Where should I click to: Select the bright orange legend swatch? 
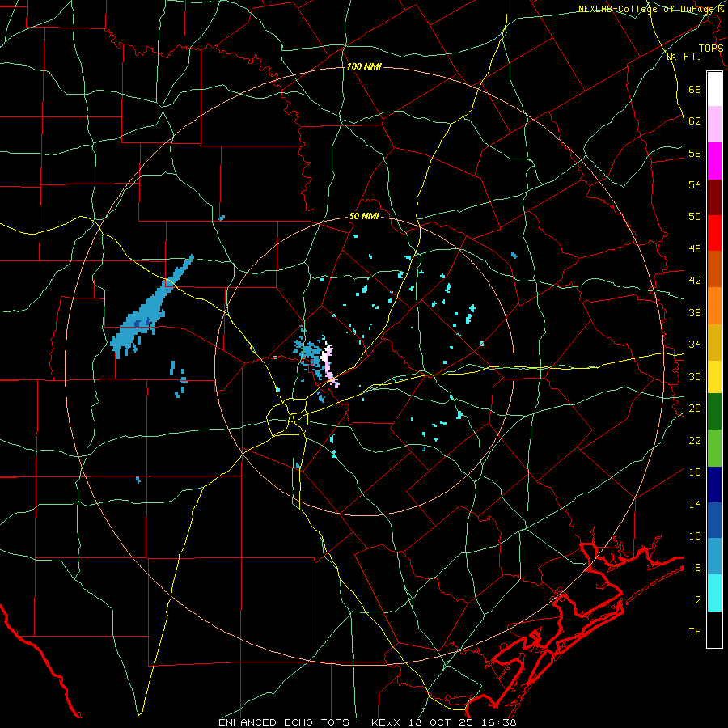714,305
